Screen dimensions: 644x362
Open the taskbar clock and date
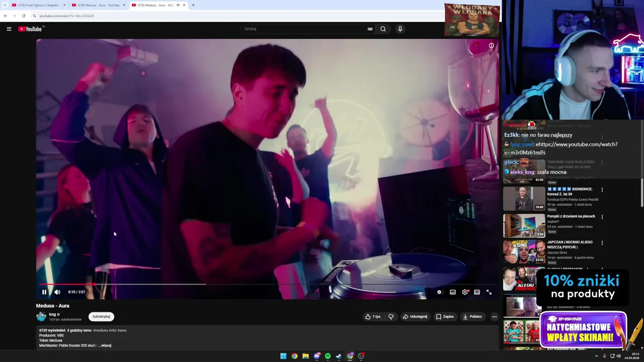tap(632, 356)
